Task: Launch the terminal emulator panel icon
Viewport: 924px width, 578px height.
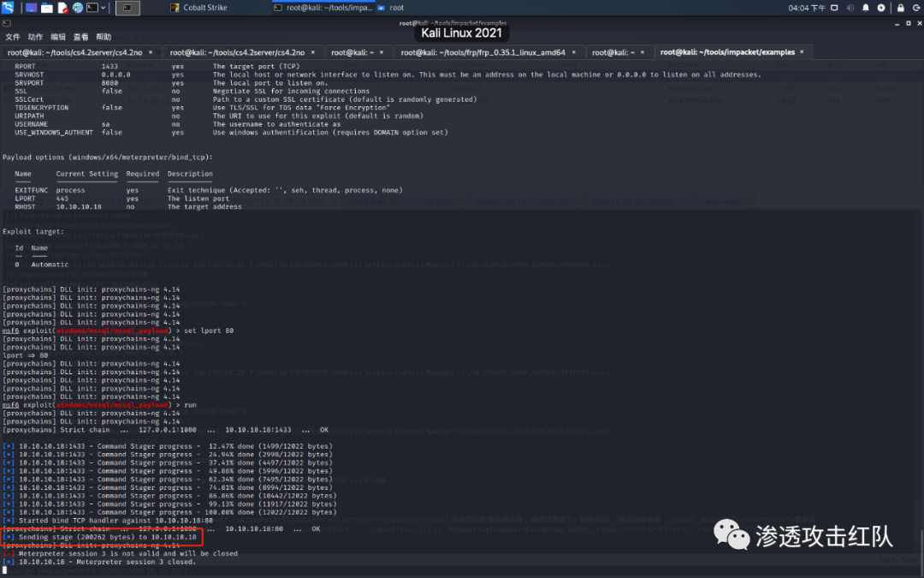Action: tap(92, 8)
